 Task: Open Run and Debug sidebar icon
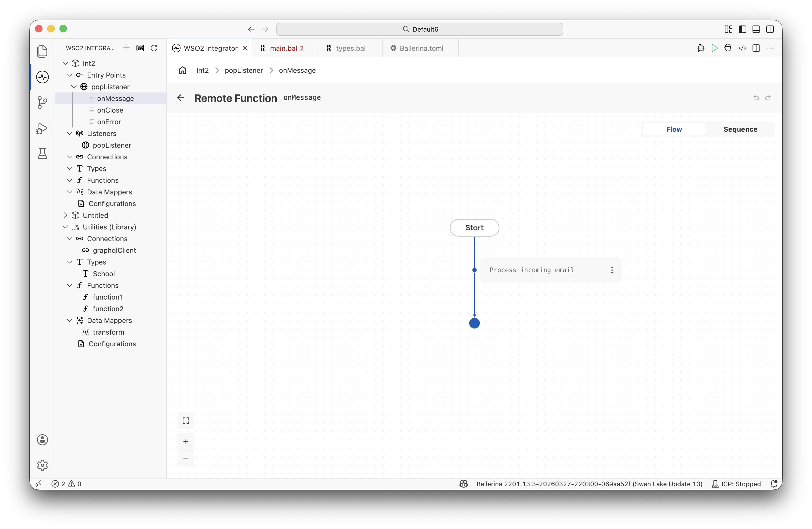click(x=42, y=128)
